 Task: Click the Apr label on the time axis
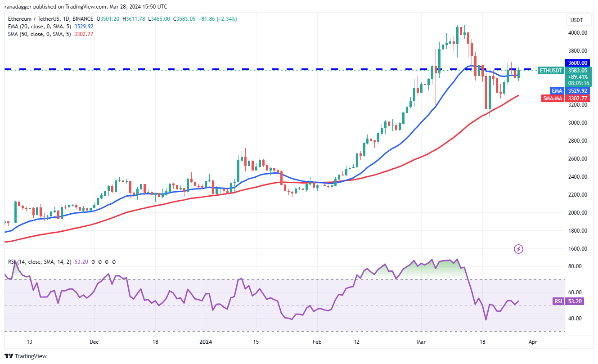533,342
